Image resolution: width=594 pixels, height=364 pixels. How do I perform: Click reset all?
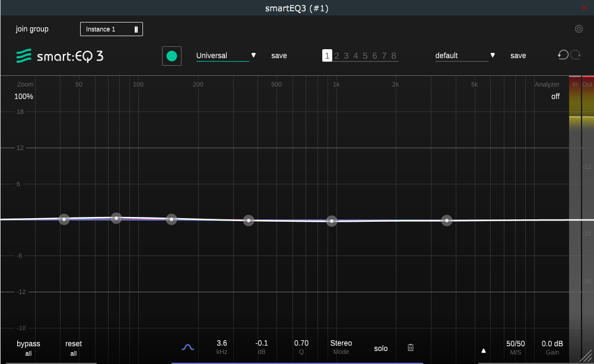[x=74, y=348]
